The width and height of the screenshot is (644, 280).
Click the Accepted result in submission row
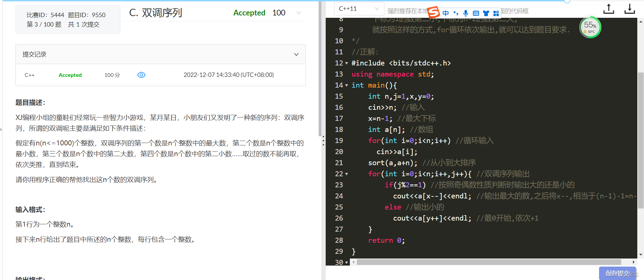pos(70,75)
